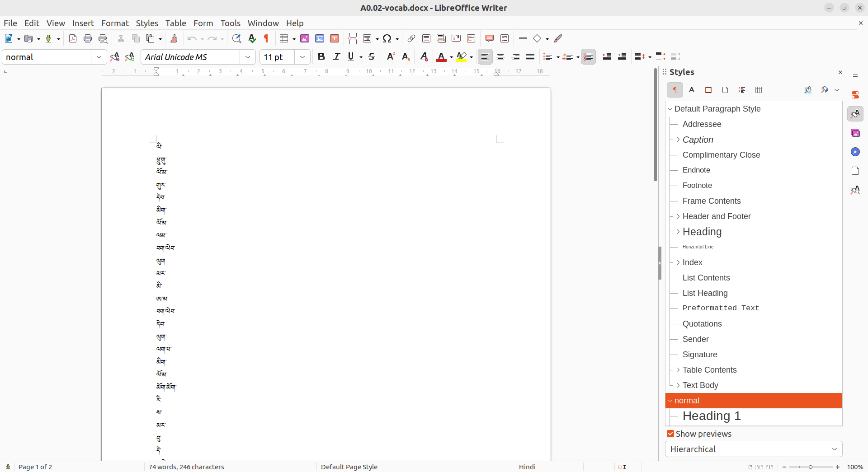Click Default Page Style in status bar
This screenshot has height=472, width=868.
349,467
